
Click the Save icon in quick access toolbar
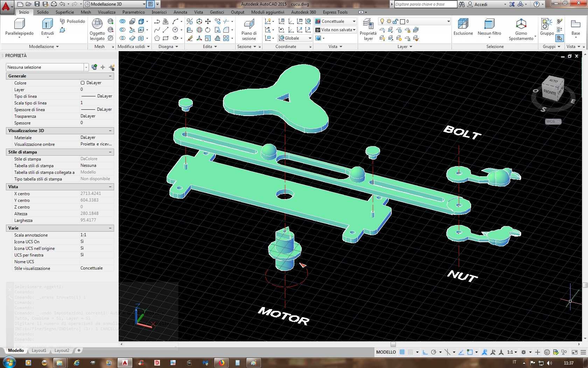pyautogui.click(x=37, y=4)
